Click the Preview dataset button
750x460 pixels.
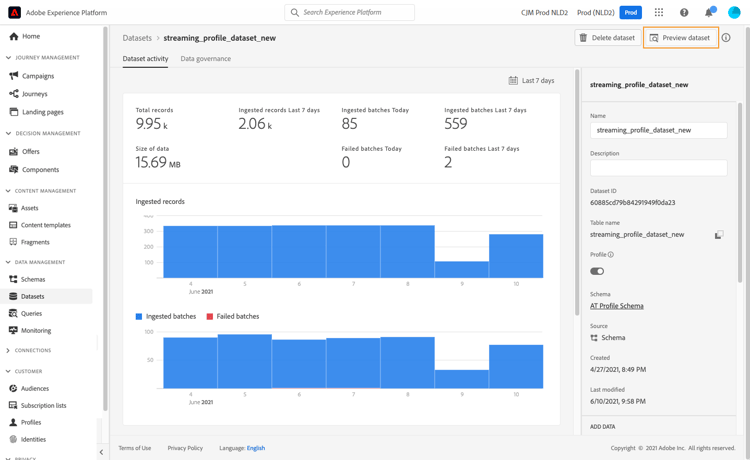click(x=681, y=38)
